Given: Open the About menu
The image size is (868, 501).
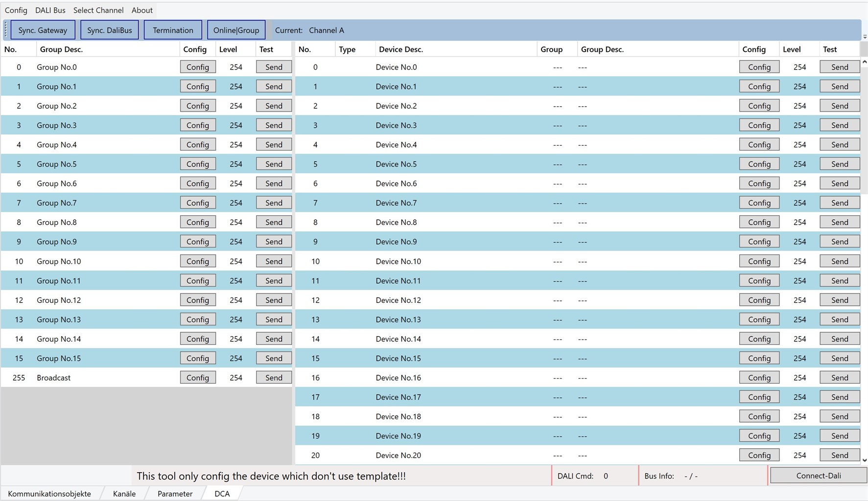Looking at the screenshot, I should pos(142,10).
